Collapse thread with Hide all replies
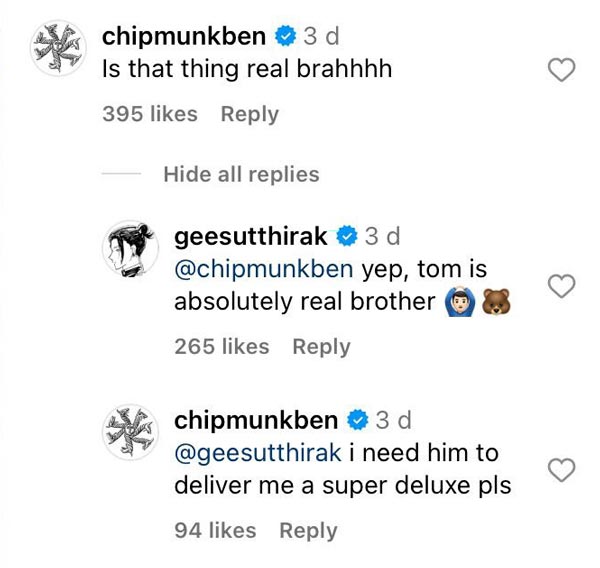Viewport: 600px width, 568px height. coord(241,174)
